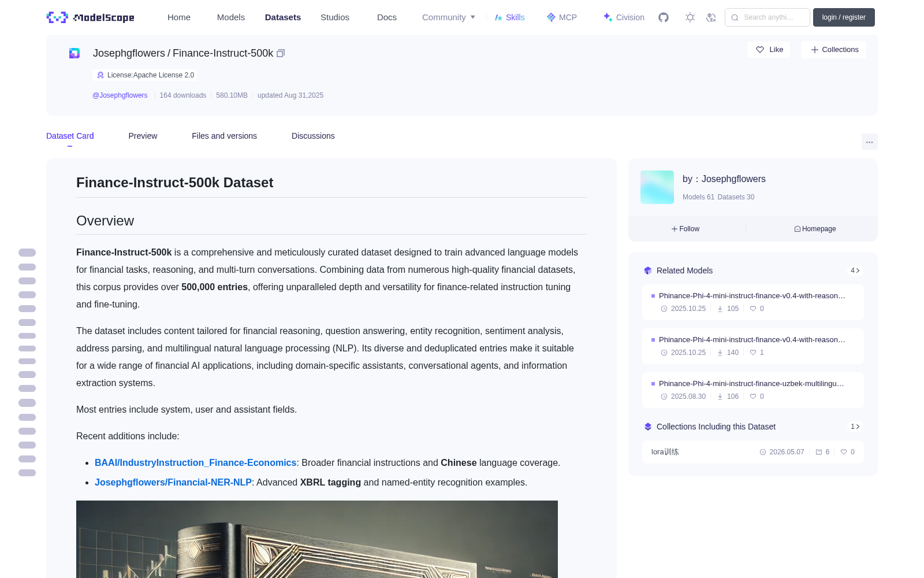Click the ModelScope logo
Viewport: 924px width, 578px height.
[91, 17]
